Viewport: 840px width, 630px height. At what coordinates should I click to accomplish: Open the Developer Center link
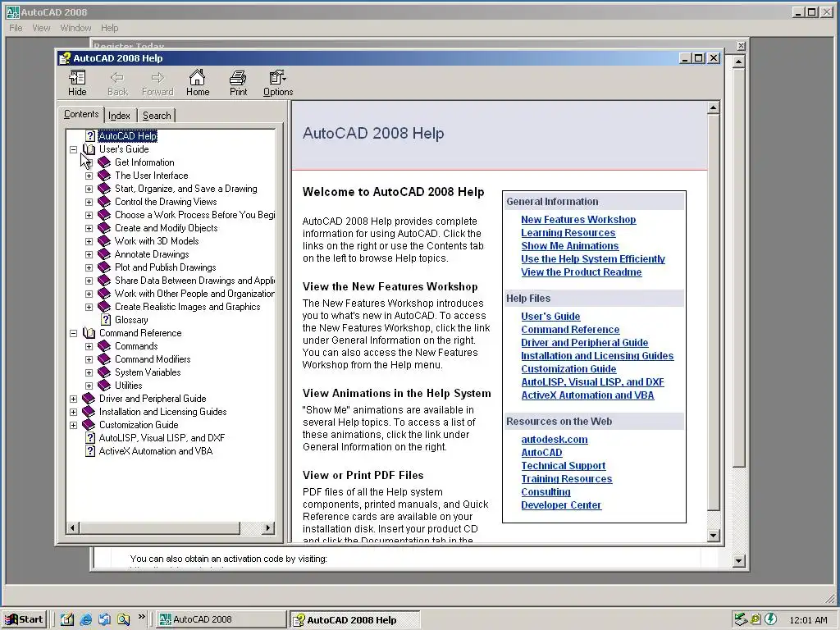coord(561,505)
